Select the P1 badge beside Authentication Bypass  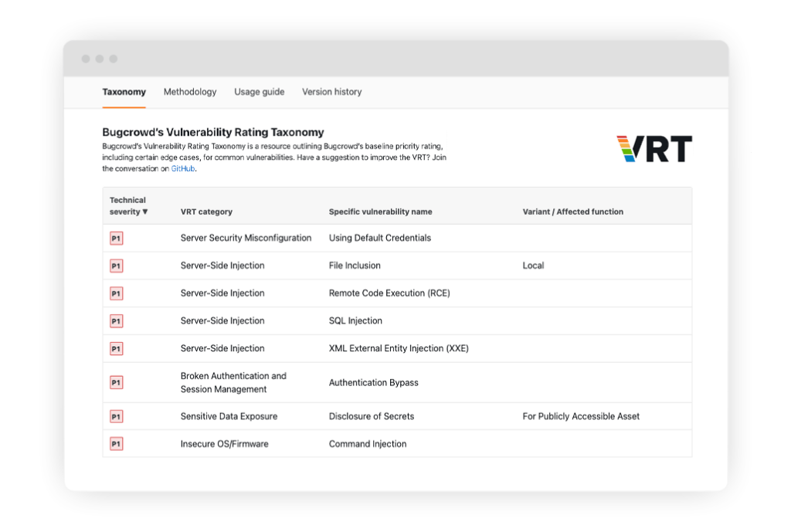click(x=116, y=382)
